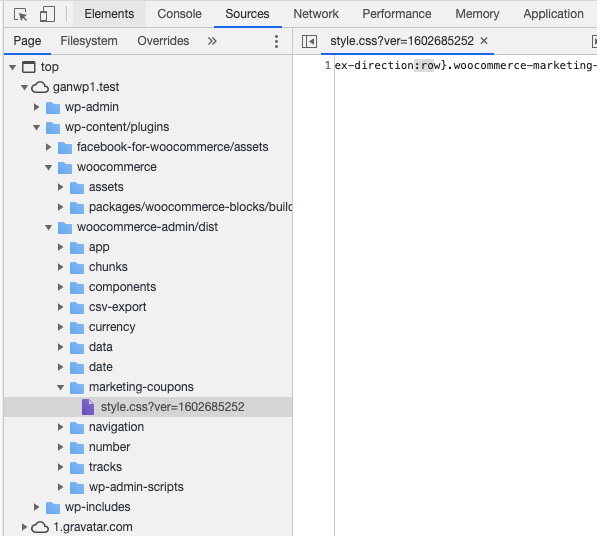Screen dimensions: 597x536
Task: Open the Network panel tab
Action: coord(316,14)
